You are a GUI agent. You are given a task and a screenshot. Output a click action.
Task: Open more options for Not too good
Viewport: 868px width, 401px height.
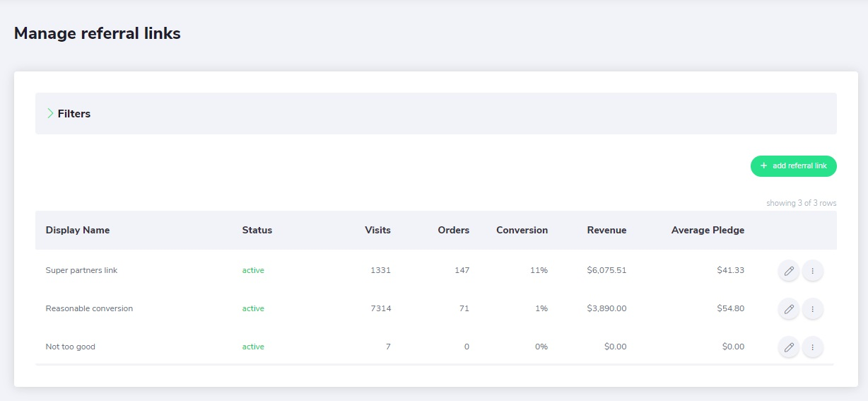pyautogui.click(x=813, y=347)
